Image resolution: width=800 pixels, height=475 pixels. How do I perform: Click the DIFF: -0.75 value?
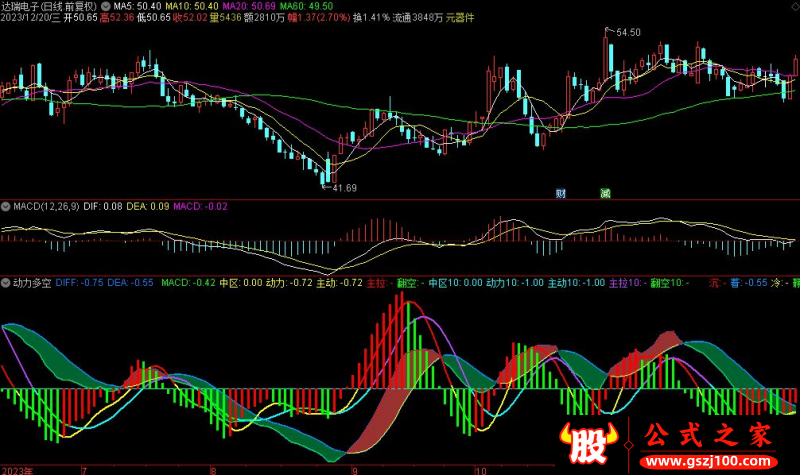[x=79, y=283]
